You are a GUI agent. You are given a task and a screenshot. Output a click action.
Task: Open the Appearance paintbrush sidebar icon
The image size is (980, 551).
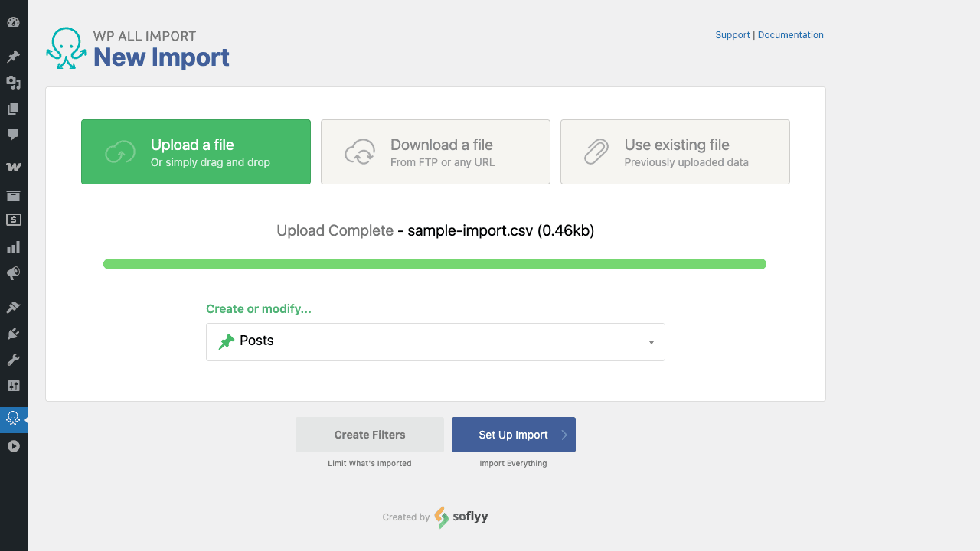[13, 307]
